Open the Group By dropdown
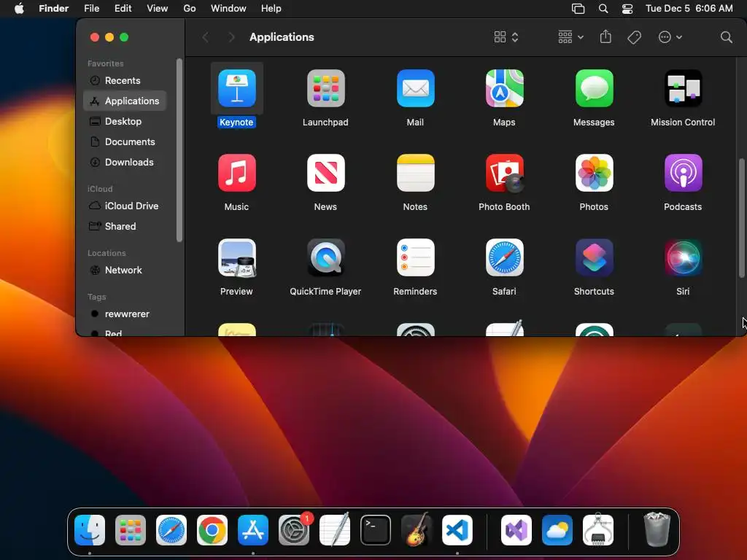747x560 pixels. [570, 37]
